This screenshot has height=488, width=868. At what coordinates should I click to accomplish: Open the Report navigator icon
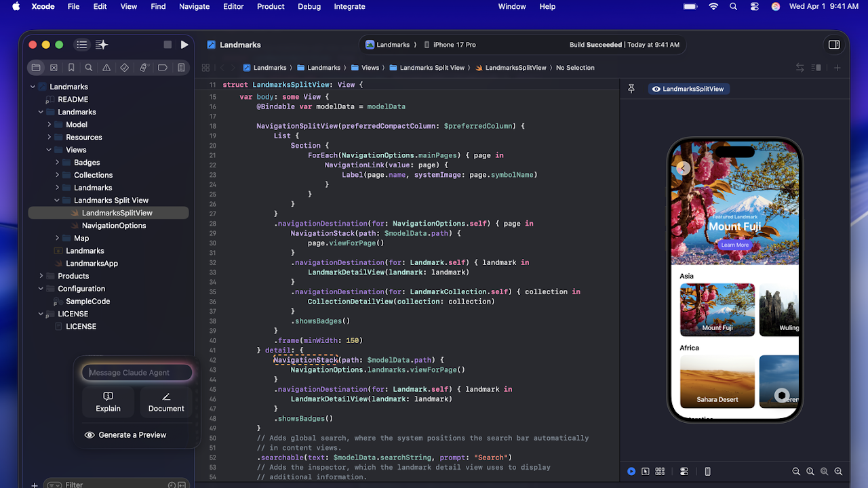click(x=181, y=68)
